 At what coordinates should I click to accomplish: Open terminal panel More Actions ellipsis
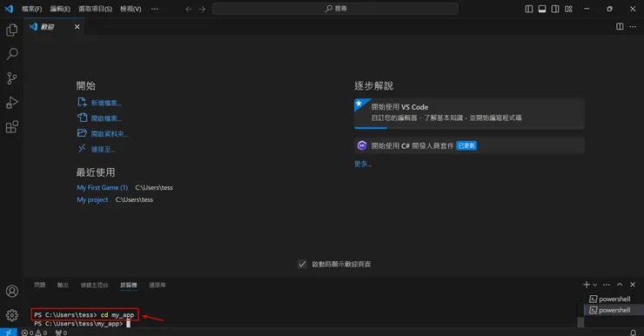click(607, 285)
